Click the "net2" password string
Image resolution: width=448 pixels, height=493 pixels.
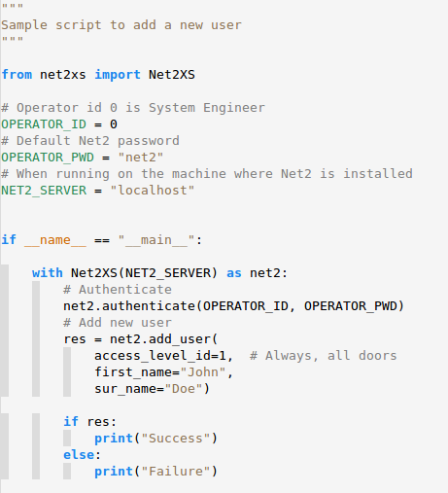(x=141, y=158)
